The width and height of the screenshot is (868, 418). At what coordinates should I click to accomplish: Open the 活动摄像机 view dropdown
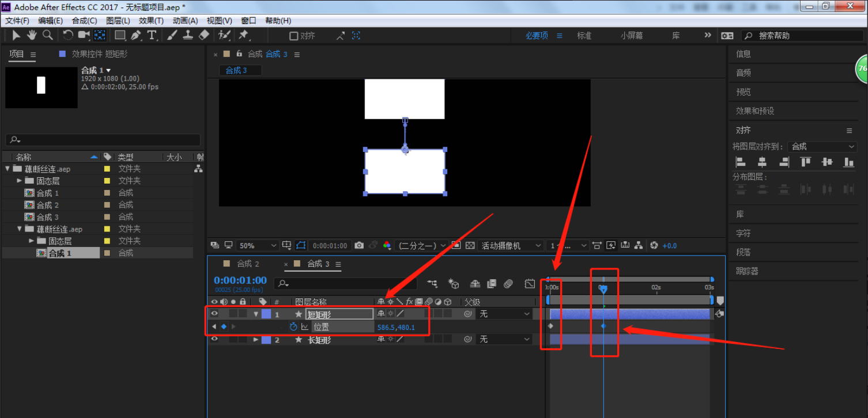pyautogui.click(x=511, y=245)
